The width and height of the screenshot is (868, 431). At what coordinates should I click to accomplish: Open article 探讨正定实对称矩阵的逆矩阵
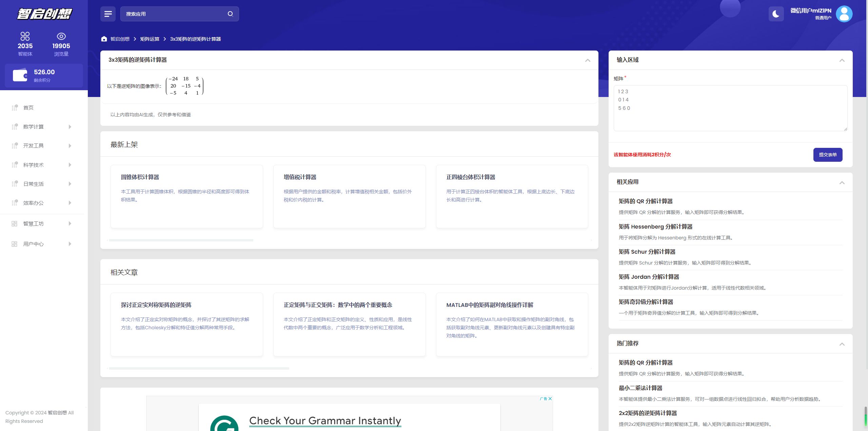click(x=186, y=324)
